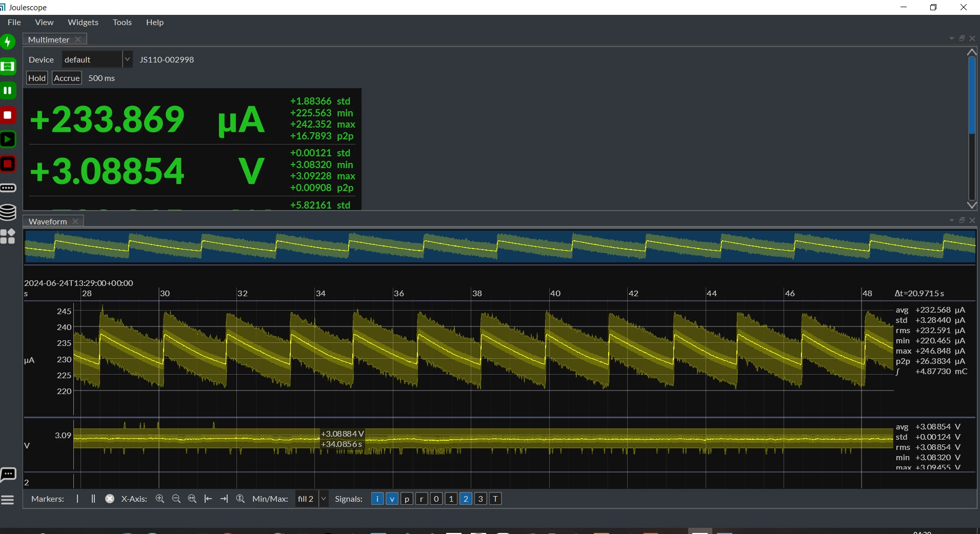Open Multimeter panel options arrow at top right

click(x=952, y=38)
